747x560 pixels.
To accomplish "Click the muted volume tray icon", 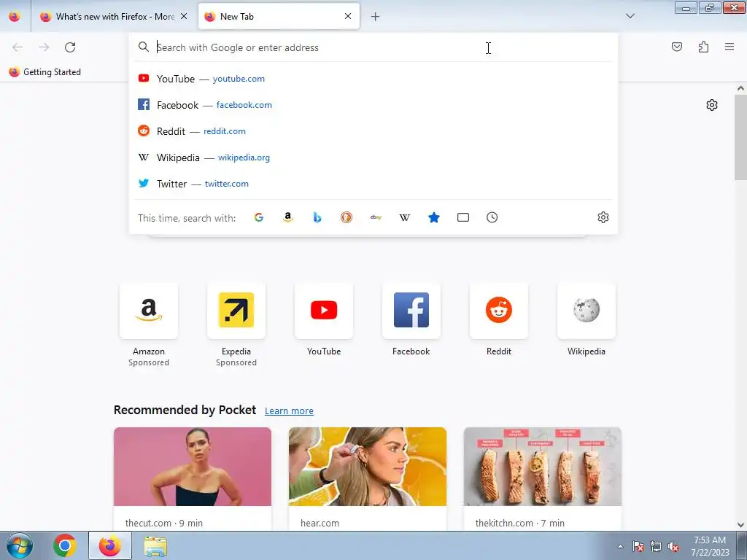I will point(673,547).
